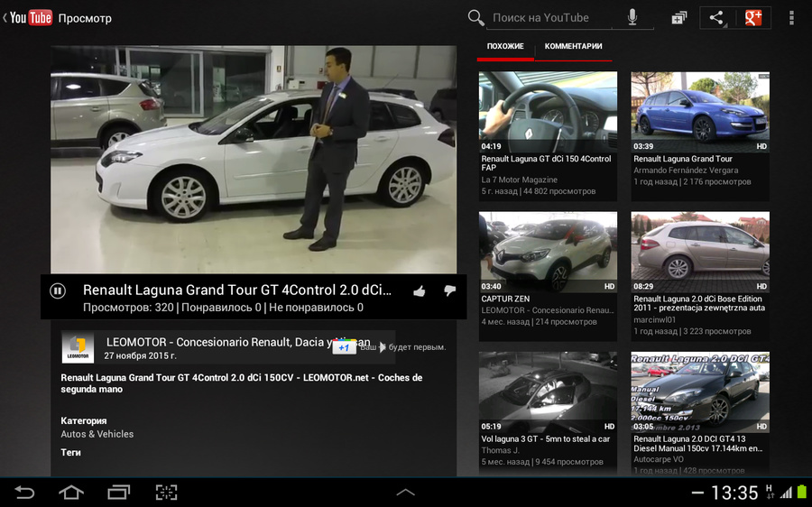Open the share icon menu
Image resolution: width=812 pixels, height=507 pixels.
click(716, 18)
